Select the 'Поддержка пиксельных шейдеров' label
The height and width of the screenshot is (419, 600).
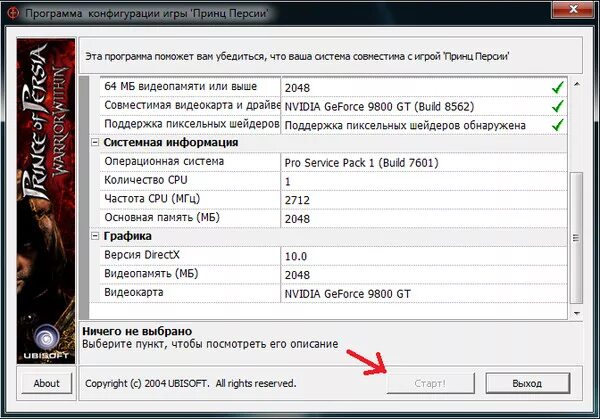point(192,124)
